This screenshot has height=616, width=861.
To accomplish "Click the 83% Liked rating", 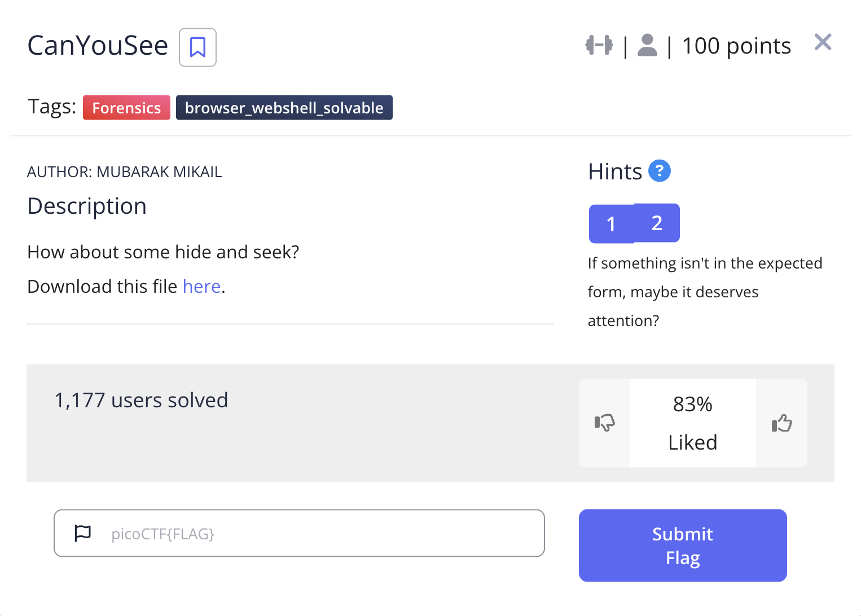I will click(x=692, y=423).
